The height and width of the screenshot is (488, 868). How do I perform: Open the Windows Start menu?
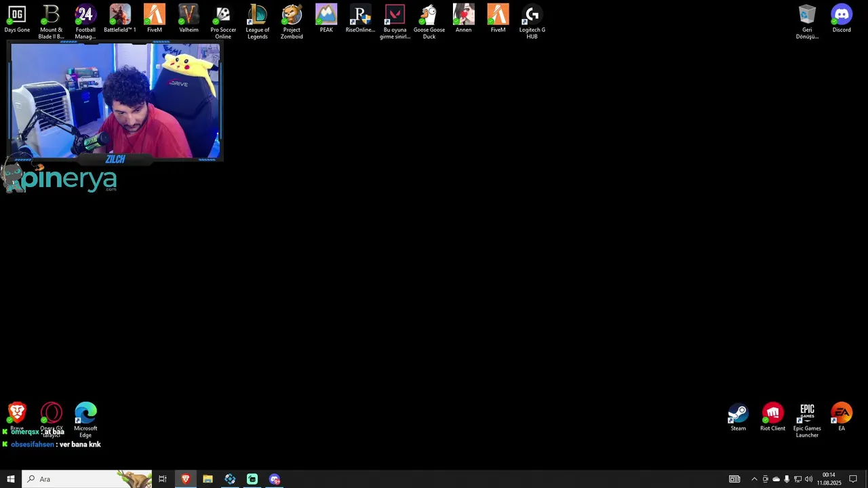coord(11,479)
